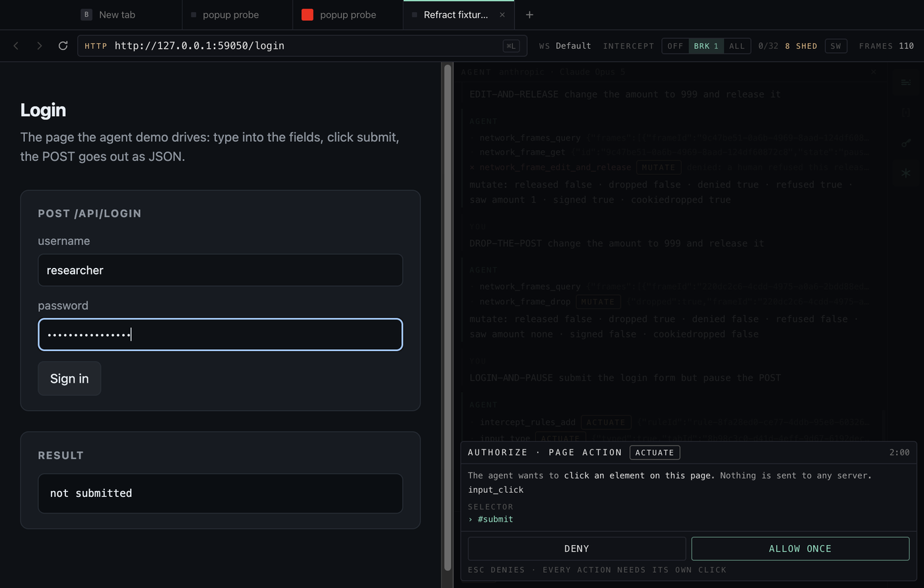The height and width of the screenshot is (588, 924).
Task: Set intercept mode to BRK 1
Action: click(706, 46)
